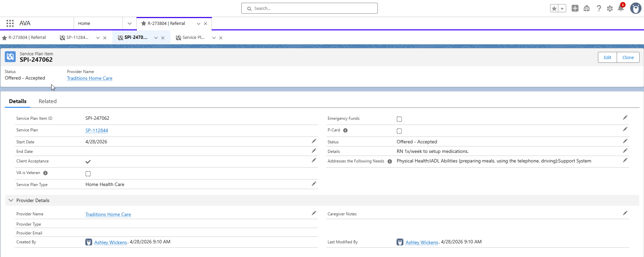Edit Addresses the Following Needs field

(x=625, y=160)
